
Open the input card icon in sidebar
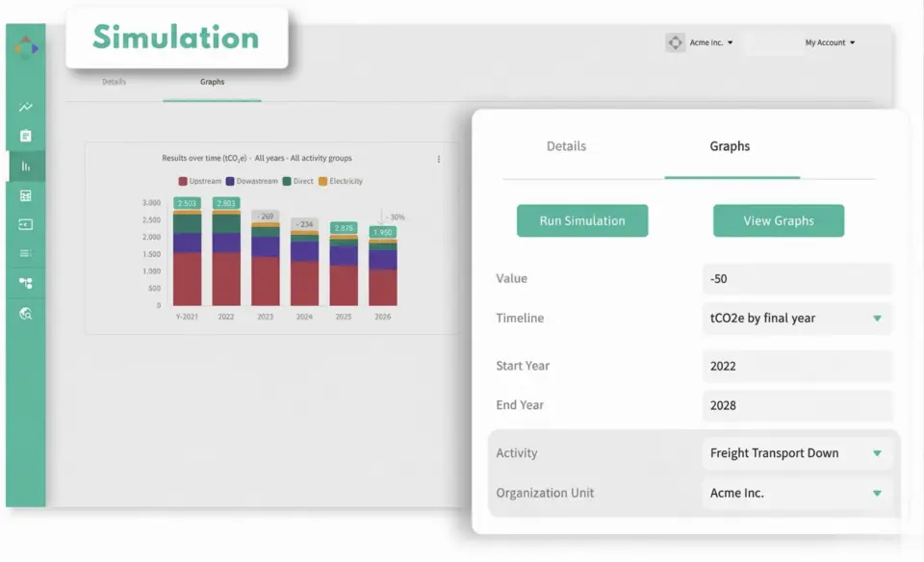point(25,224)
